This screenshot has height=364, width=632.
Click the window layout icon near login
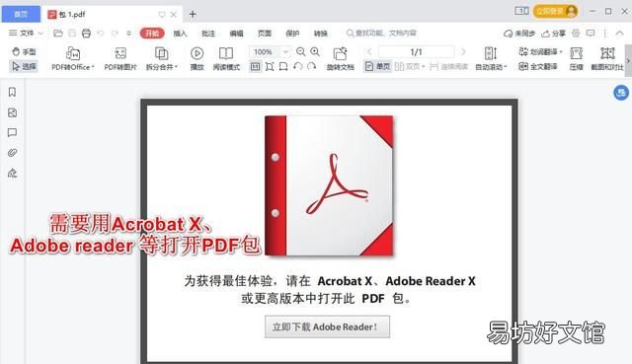click(521, 11)
